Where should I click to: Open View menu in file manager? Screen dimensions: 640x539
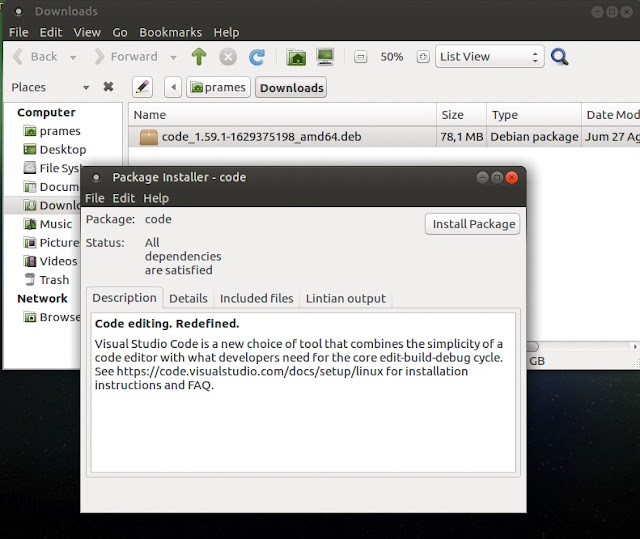tap(87, 32)
